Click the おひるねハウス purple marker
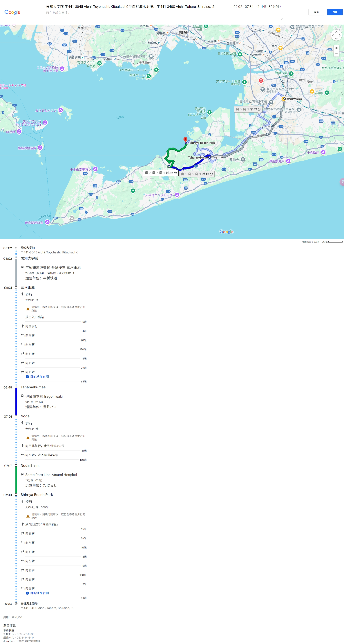Image resolution: width=344 pixels, height=644 pixels. click(60, 110)
